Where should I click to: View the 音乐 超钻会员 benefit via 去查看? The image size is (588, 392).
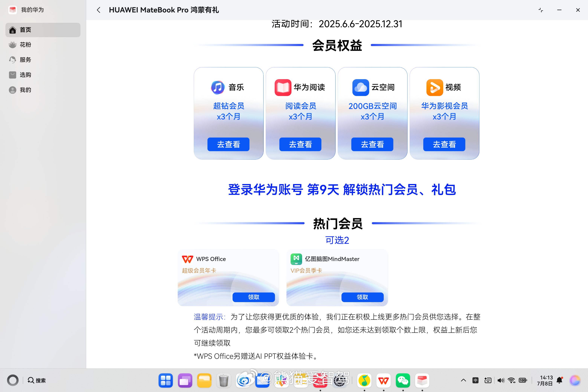(x=228, y=144)
